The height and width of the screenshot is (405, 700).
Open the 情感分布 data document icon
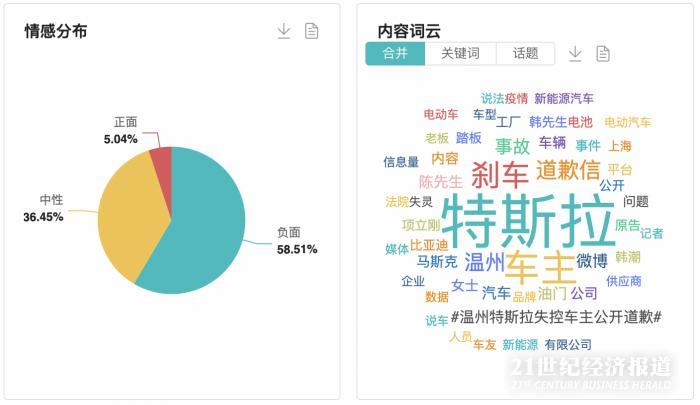(x=311, y=31)
